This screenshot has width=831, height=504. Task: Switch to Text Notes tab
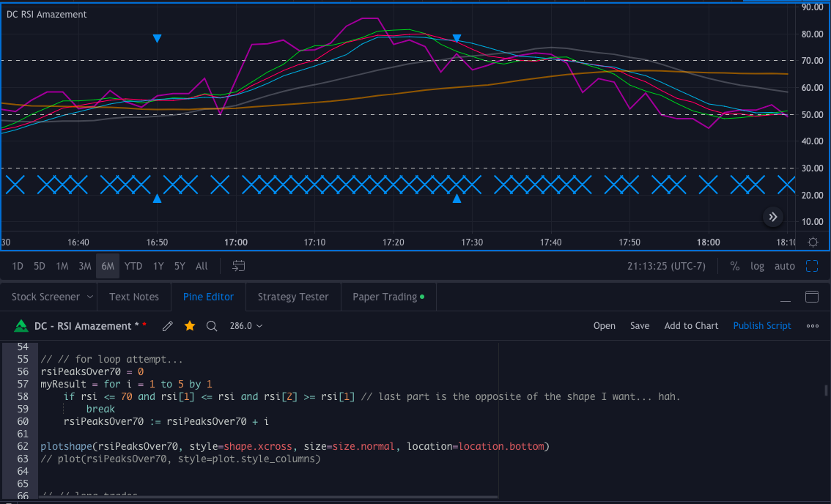point(134,297)
